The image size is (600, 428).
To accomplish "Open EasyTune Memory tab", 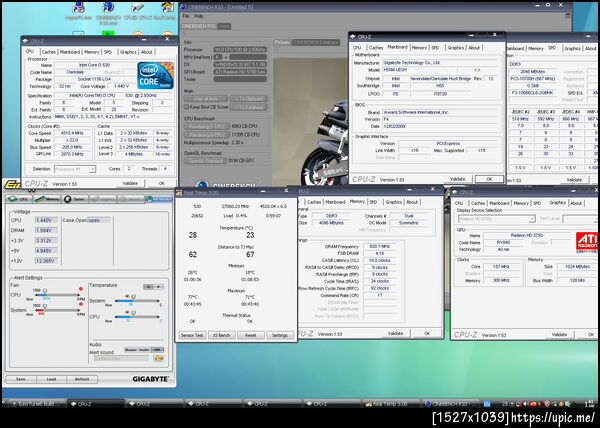I will pyautogui.click(x=47, y=199).
